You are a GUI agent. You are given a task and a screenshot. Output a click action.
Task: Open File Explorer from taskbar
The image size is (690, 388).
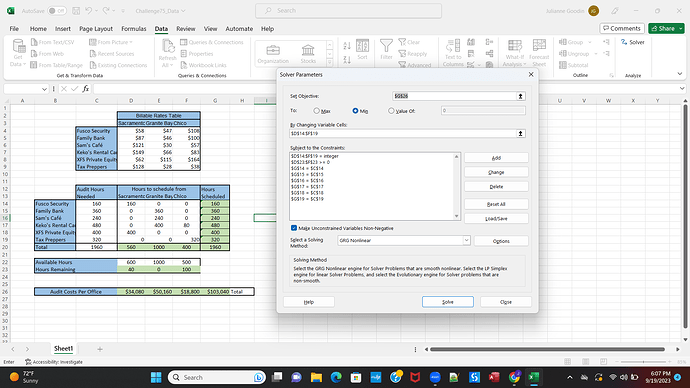(x=316, y=377)
